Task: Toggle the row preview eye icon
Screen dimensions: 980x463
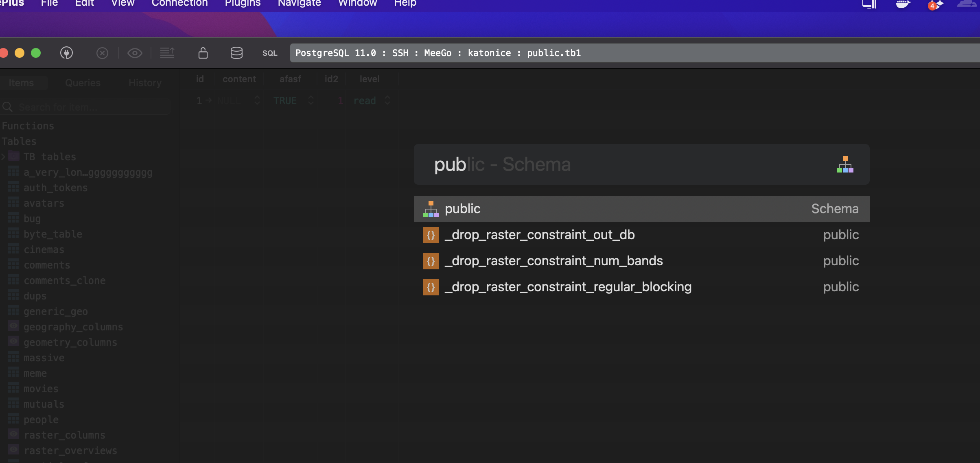Action: coord(135,53)
